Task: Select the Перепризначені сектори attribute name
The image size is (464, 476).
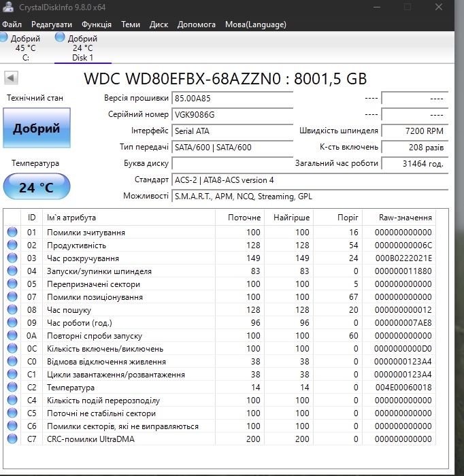Action: click(x=93, y=284)
